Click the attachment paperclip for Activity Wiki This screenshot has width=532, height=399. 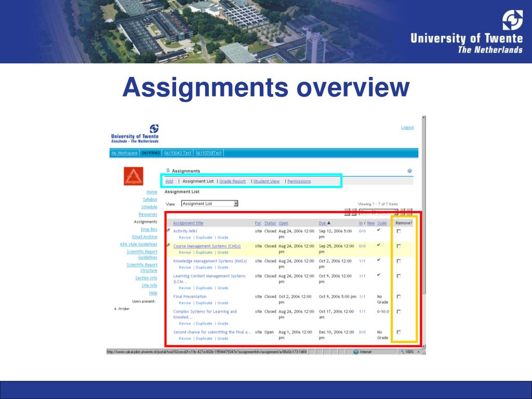coord(168,230)
